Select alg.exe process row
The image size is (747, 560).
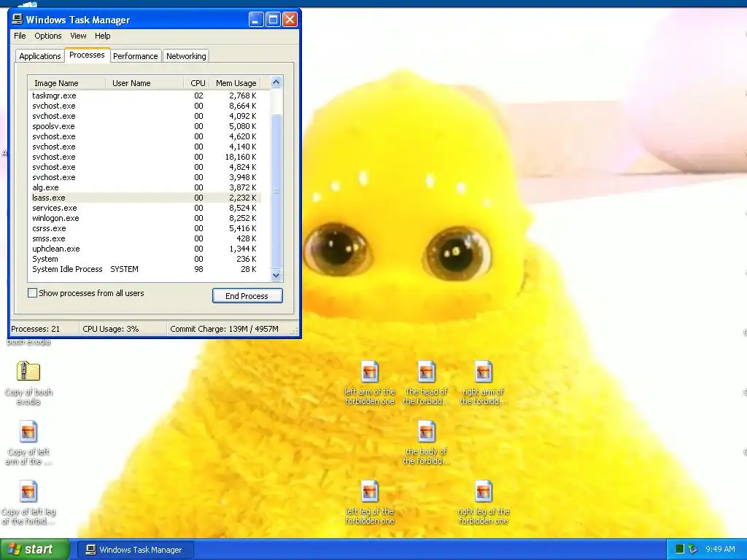coord(144,187)
